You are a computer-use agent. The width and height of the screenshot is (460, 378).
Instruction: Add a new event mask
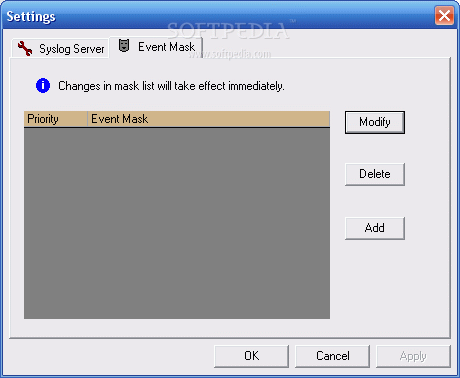(x=375, y=228)
